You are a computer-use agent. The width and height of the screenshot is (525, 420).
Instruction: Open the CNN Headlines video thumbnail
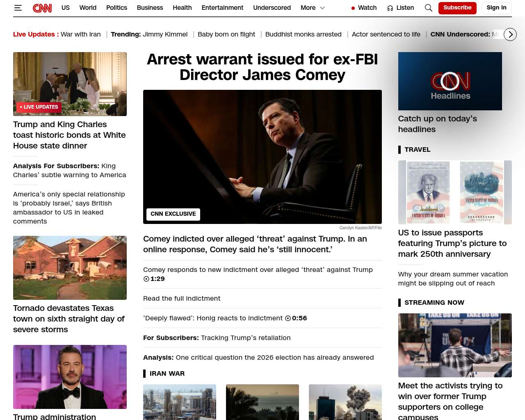[450, 81]
